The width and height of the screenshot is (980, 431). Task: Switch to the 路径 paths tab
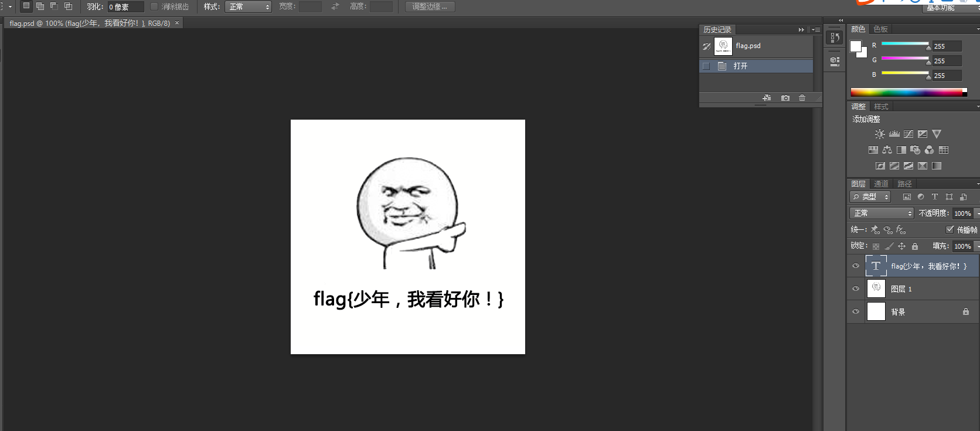click(904, 184)
